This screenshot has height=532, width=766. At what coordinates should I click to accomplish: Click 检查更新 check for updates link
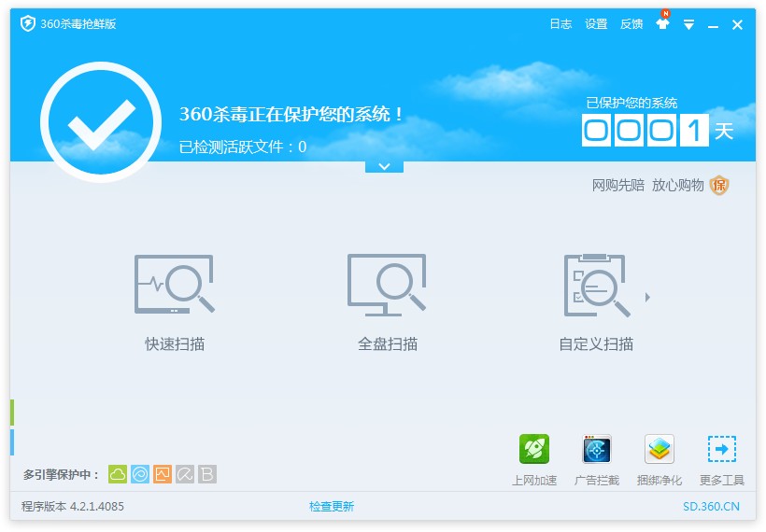coord(332,507)
